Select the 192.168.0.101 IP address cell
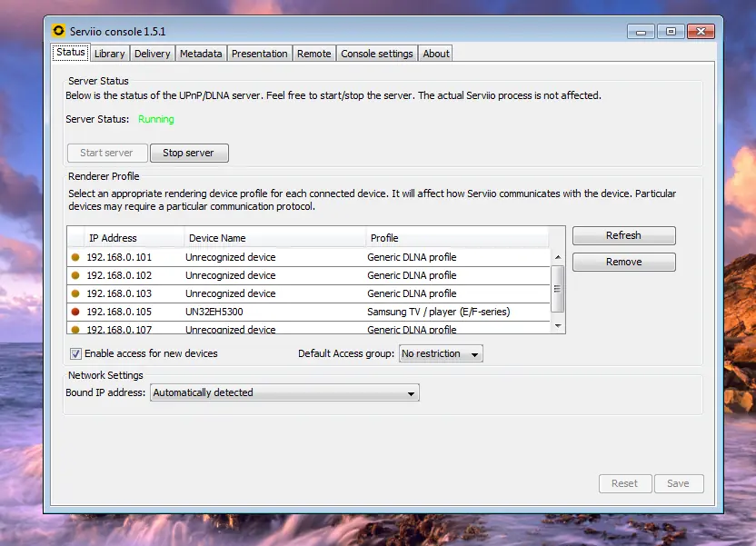Screen dimensions: 756x546 point(119,257)
